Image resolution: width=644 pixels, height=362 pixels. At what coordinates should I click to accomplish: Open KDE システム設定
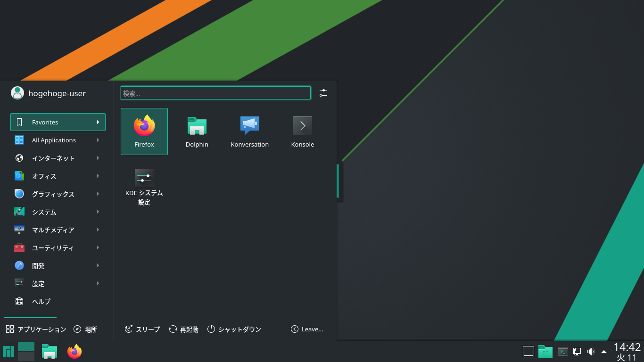(x=144, y=187)
